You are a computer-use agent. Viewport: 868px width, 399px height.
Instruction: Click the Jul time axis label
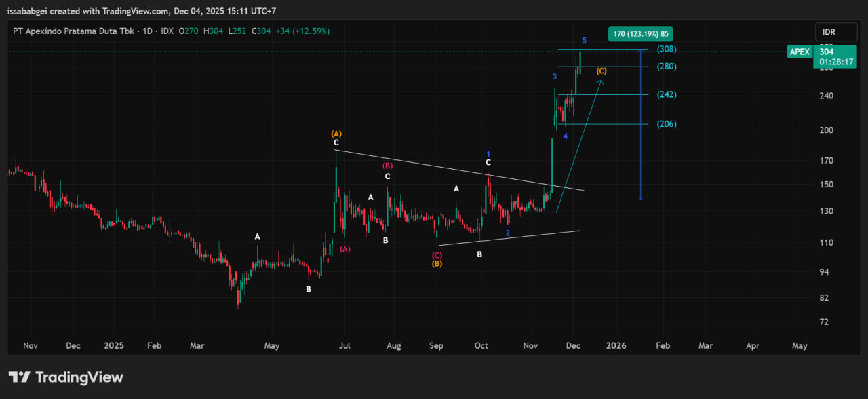pyautogui.click(x=345, y=345)
